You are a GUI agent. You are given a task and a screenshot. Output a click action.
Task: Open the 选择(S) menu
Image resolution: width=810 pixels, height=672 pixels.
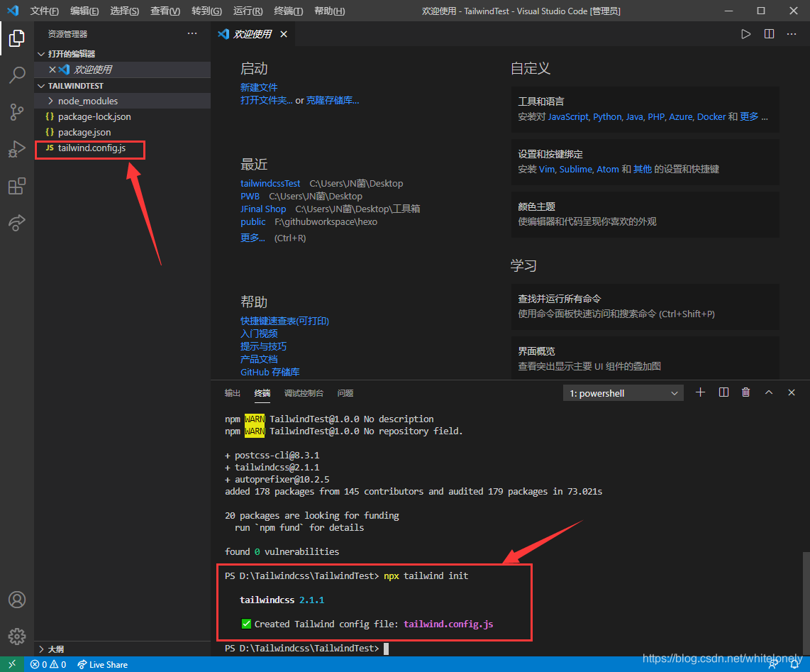coord(125,11)
